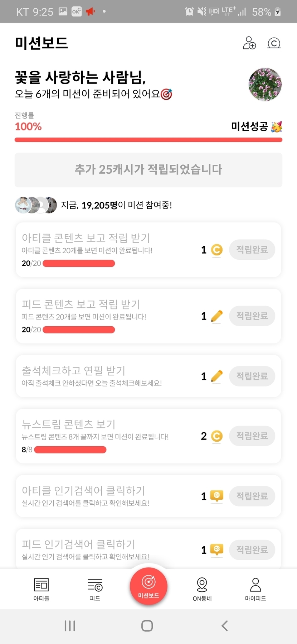Tap 적립완료 button for 뉴스트림 콘텐츠 mission

[x=252, y=436]
